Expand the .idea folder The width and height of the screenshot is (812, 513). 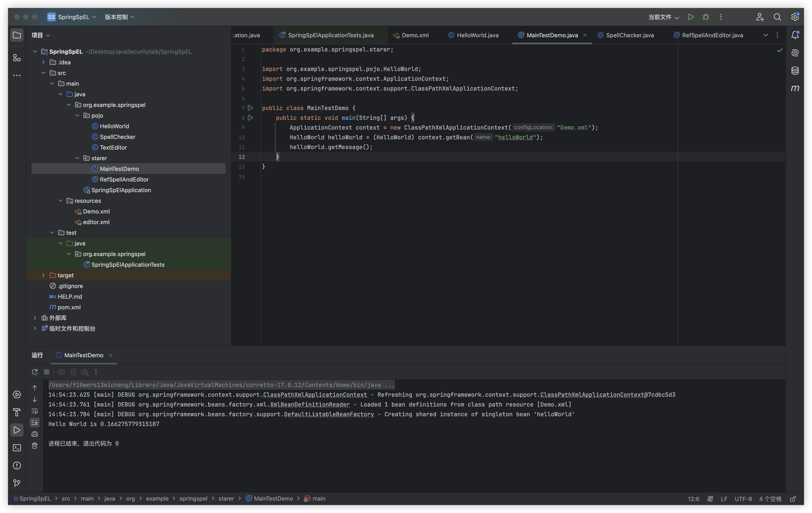click(x=43, y=62)
